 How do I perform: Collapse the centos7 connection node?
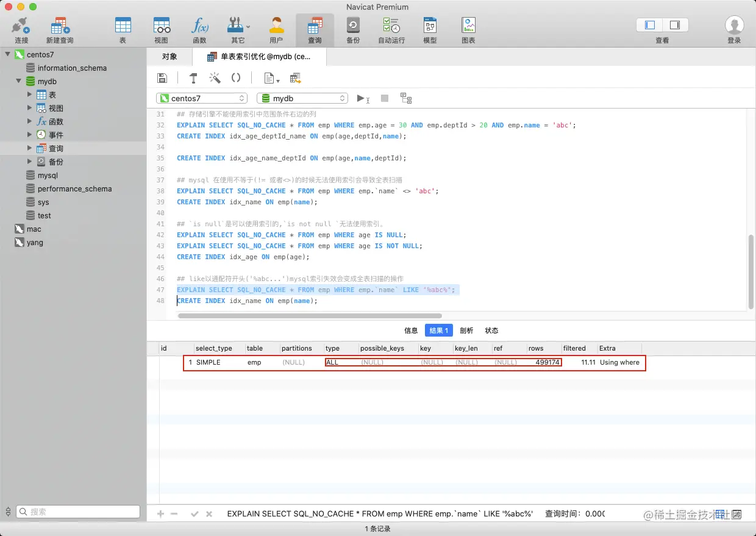tap(8, 54)
